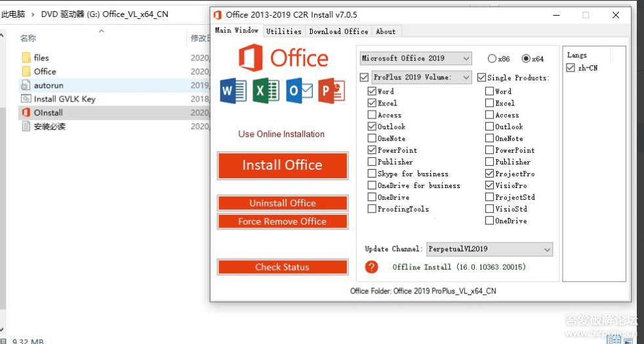Enable Word under Single Products
Viewport: 644px width, 344px height.
click(x=489, y=91)
